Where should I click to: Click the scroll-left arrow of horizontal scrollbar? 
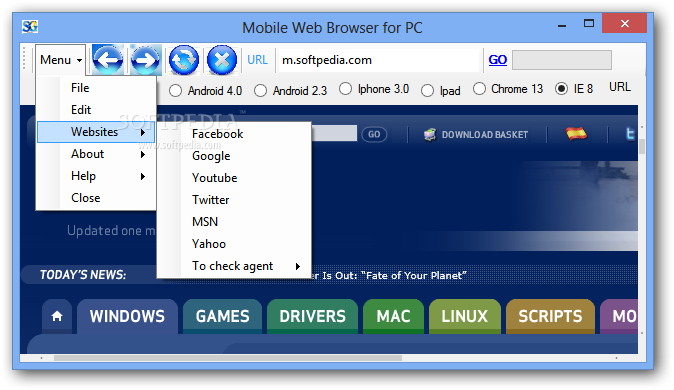point(41,358)
